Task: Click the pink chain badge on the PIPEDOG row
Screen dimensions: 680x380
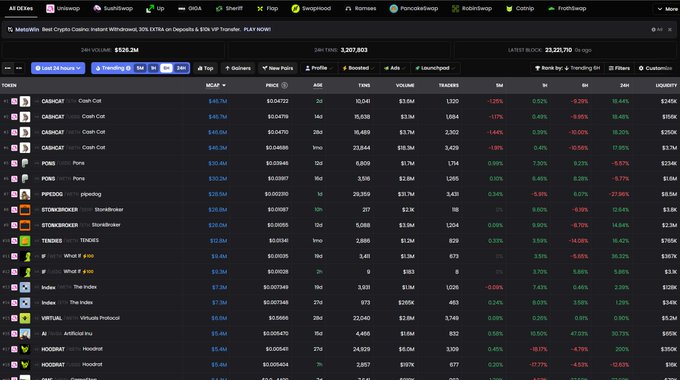Action: [14, 194]
